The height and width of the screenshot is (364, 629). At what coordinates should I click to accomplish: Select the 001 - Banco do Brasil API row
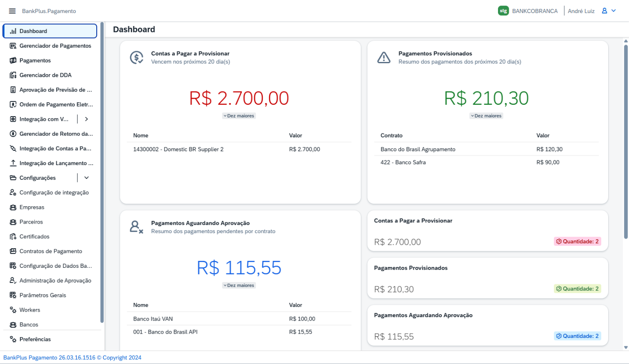click(x=239, y=332)
